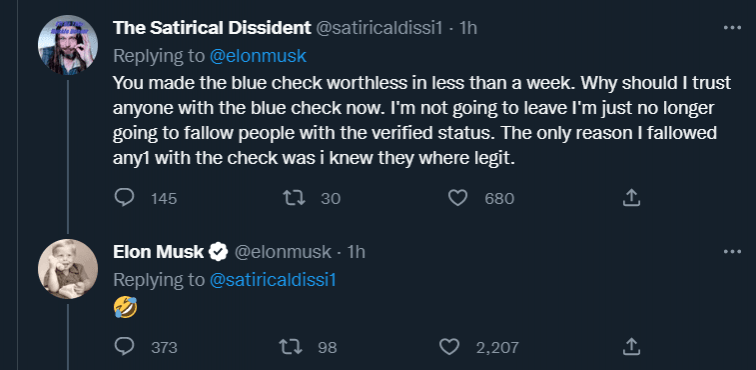Open more options on Satirical Dissident's tweet
Viewport: 756px width, 370px height.
tap(732, 28)
